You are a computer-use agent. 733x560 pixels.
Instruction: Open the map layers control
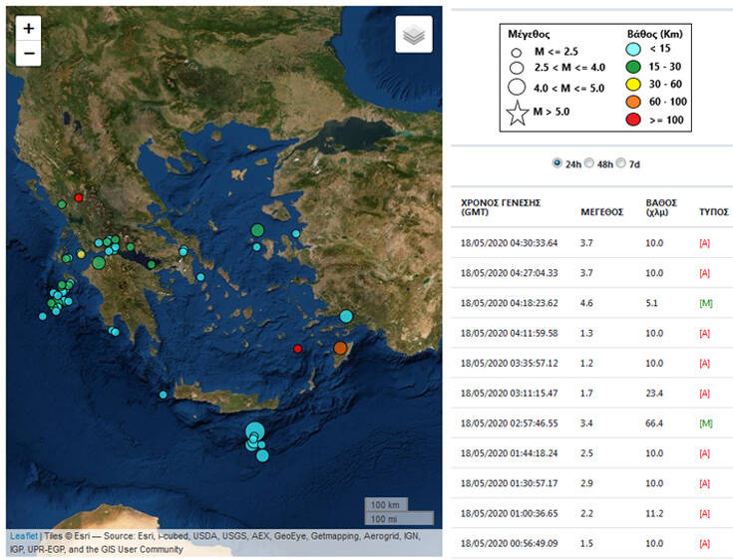click(414, 35)
